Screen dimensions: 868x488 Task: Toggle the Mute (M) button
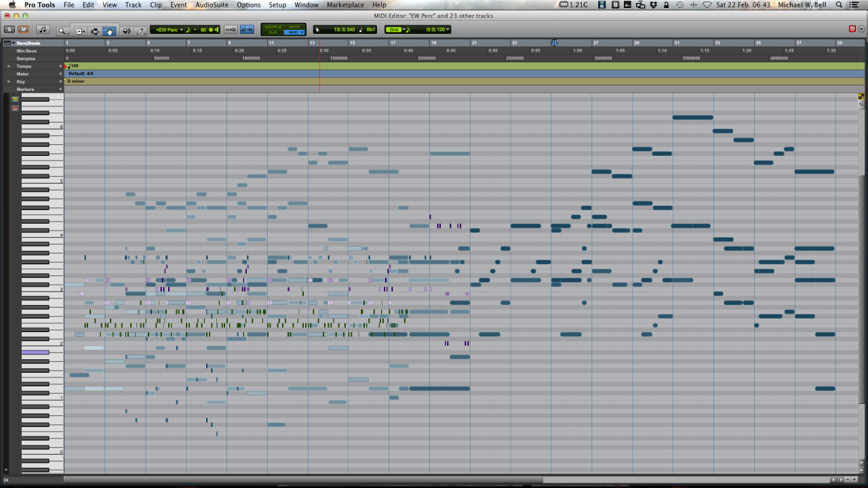pos(24,30)
